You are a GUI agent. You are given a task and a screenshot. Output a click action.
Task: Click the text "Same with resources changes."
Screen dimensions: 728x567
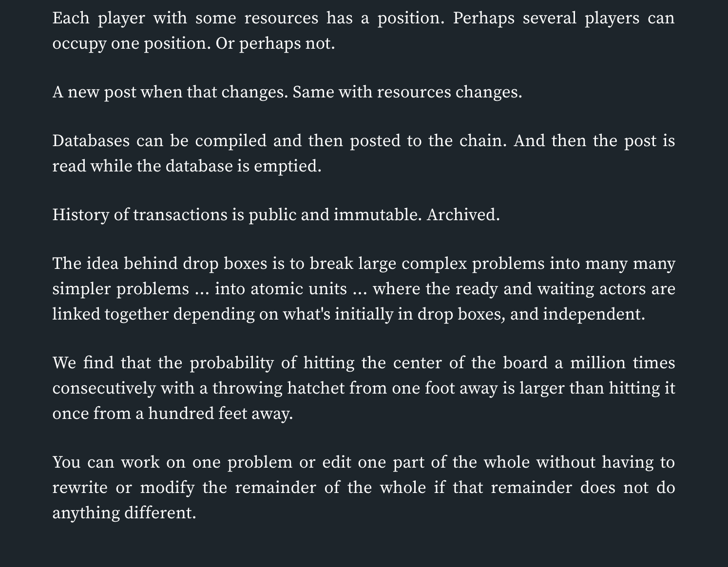pos(407,92)
